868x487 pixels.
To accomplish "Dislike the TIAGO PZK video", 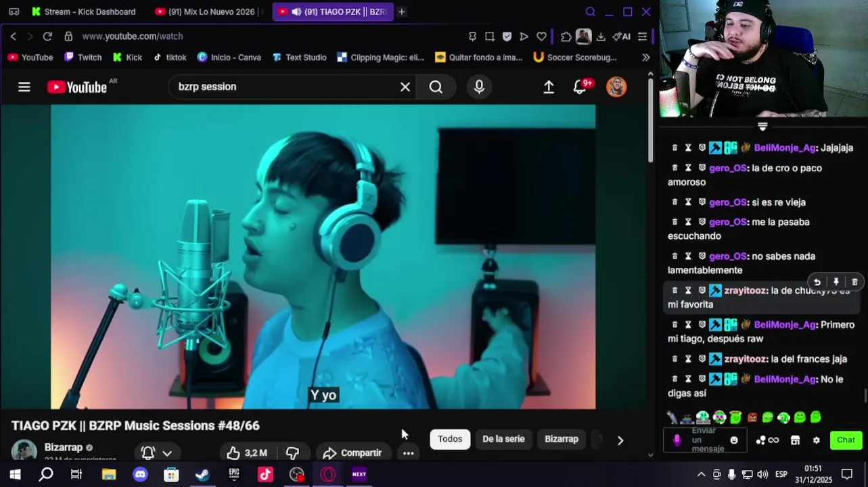I will coord(292,453).
